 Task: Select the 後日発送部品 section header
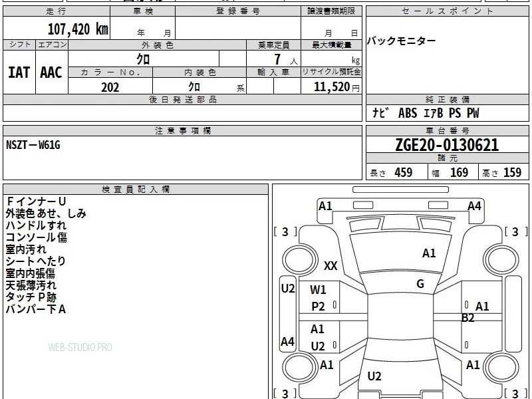(x=182, y=100)
